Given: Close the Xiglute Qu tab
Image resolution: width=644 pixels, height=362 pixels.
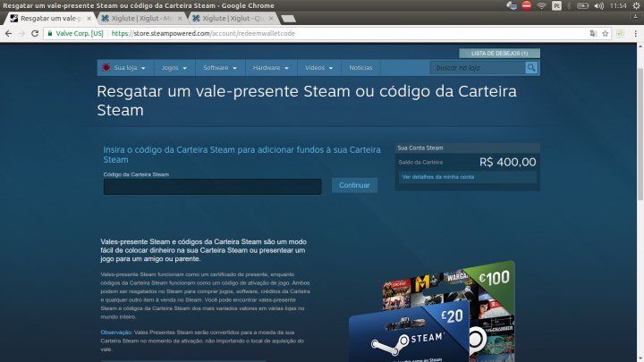Looking at the screenshot, I should click(271, 19).
